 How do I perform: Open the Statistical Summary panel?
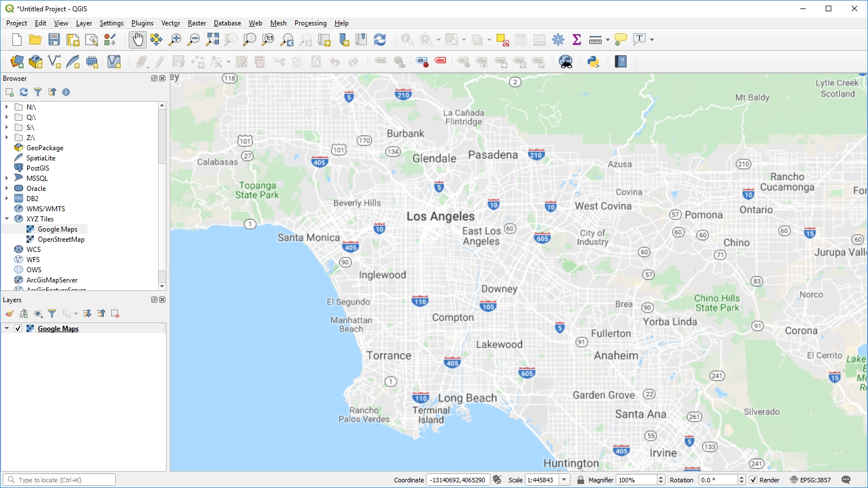(x=576, y=40)
